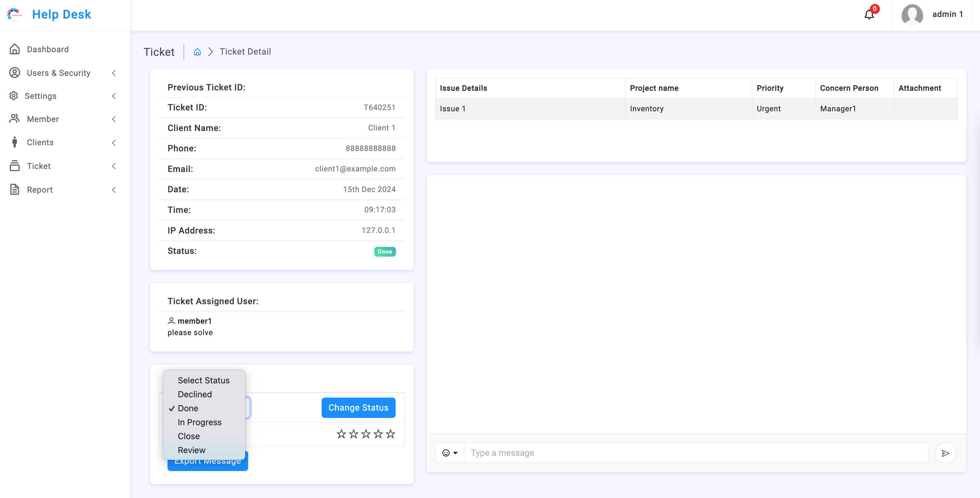Expand the Users & Security submenu chevron
The image size is (980, 498).
click(114, 73)
